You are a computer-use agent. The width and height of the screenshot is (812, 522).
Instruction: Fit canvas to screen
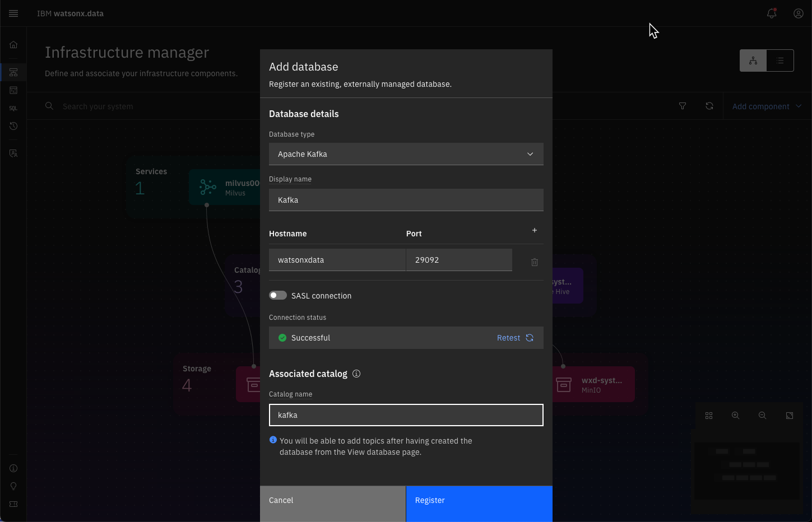(790, 416)
